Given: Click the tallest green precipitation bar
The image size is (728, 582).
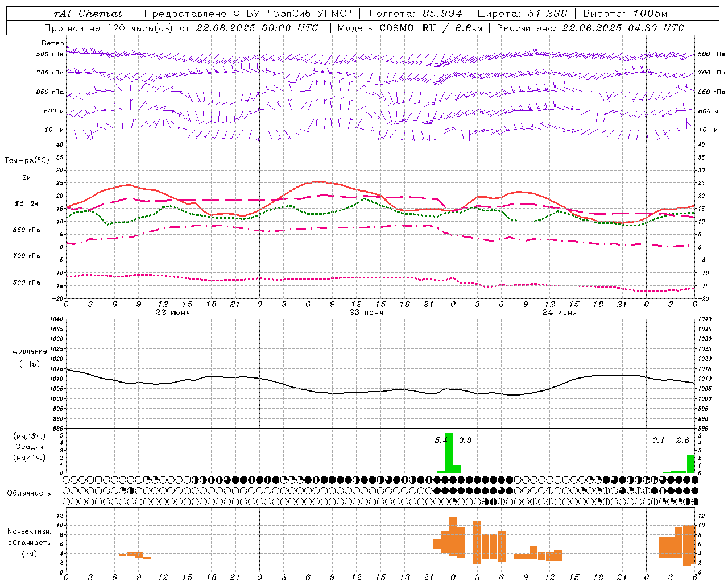Looking at the screenshot, I should (x=449, y=453).
